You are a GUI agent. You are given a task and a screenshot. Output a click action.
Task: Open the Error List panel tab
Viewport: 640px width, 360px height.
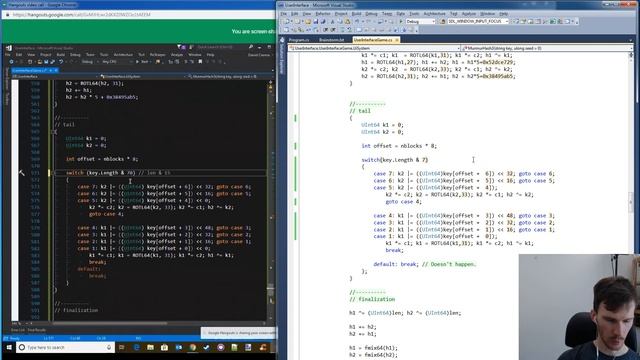18,330
